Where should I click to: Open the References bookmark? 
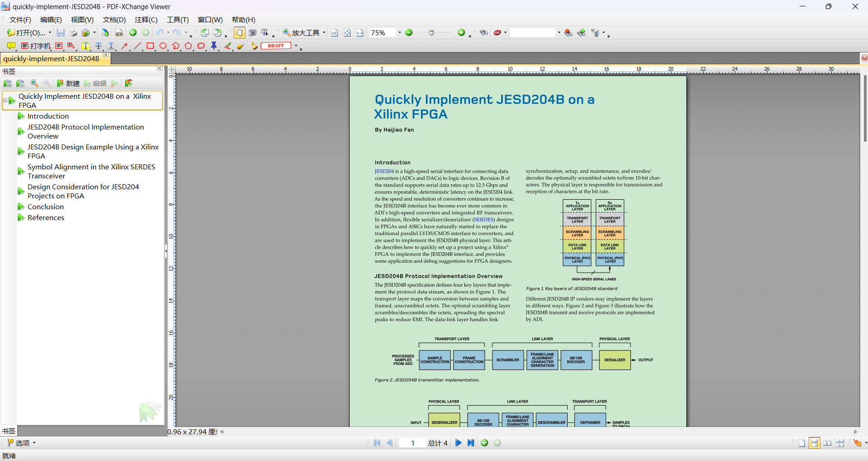tap(46, 218)
